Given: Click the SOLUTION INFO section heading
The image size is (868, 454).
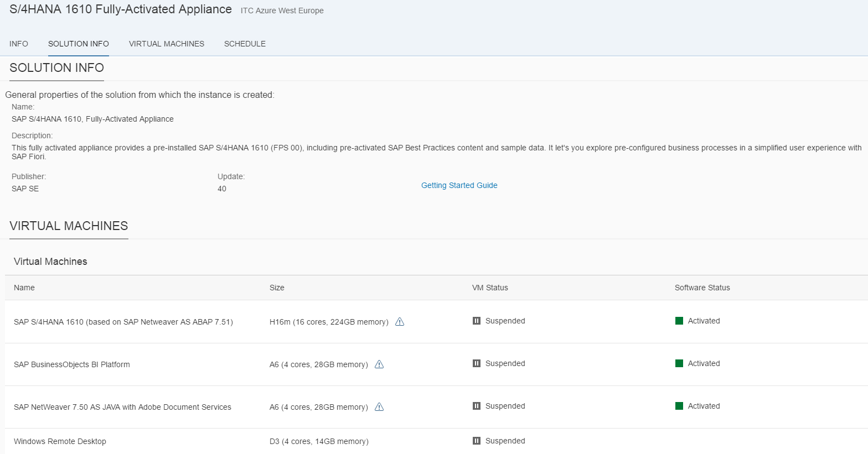Looking at the screenshot, I should [57, 67].
